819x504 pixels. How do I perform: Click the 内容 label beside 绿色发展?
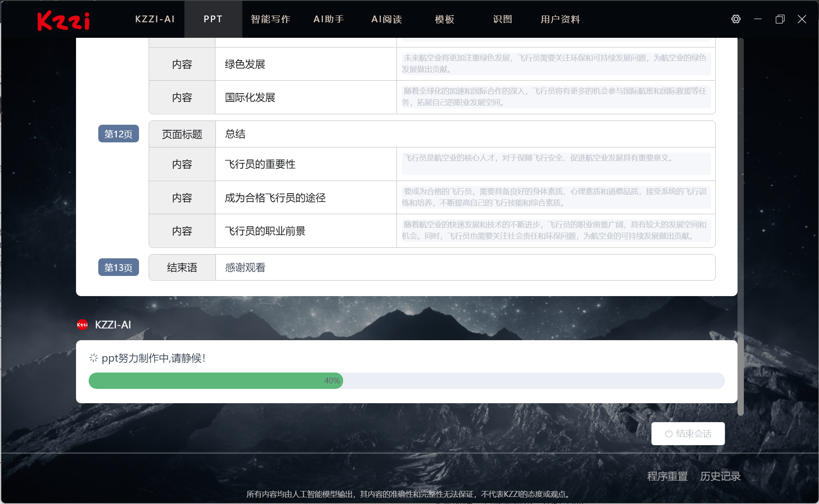182,64
